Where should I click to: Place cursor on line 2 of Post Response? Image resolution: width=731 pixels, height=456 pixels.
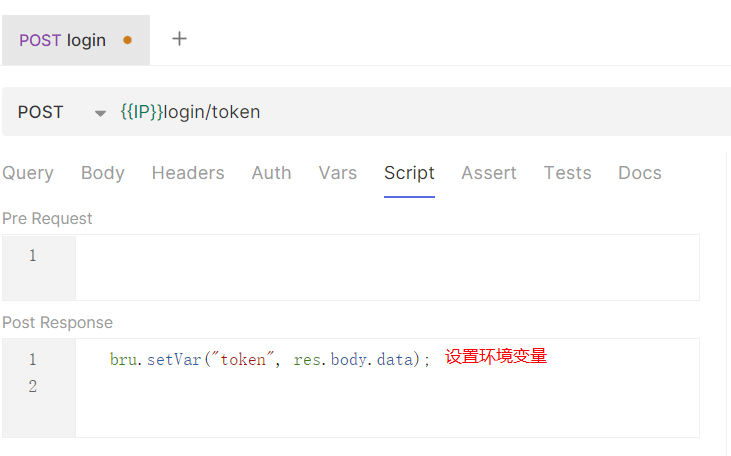tap(386, 386)
